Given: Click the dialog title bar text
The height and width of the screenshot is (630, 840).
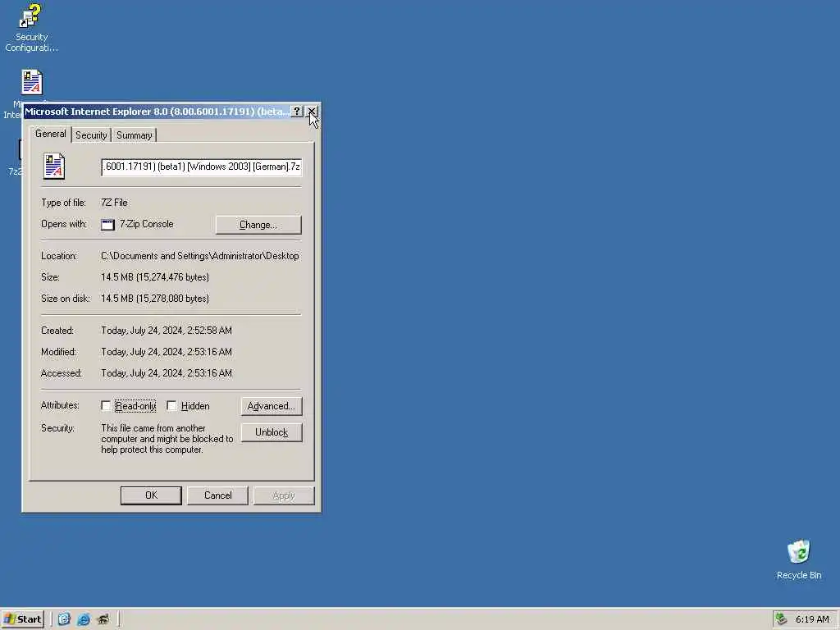Looking at the screenshot, I should (157, 112).
